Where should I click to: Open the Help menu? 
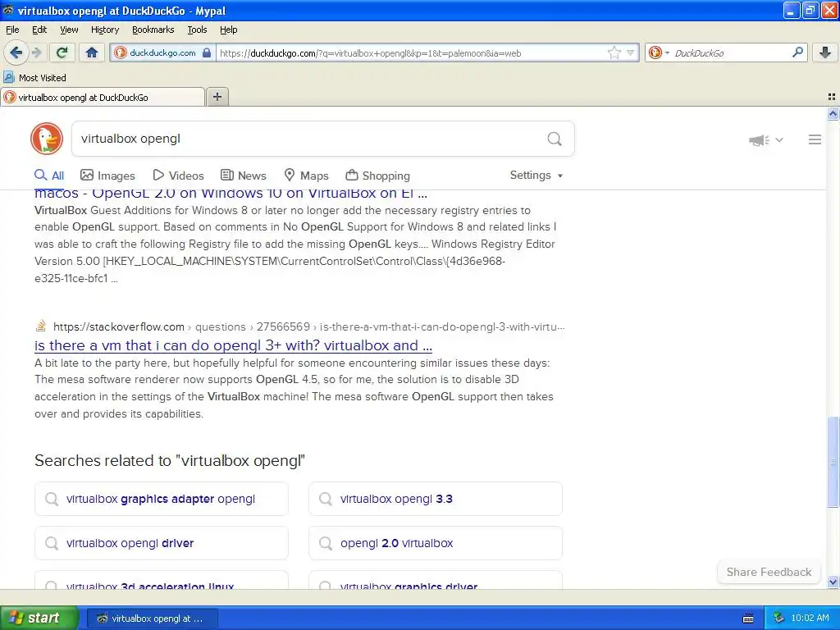(228, 30)
